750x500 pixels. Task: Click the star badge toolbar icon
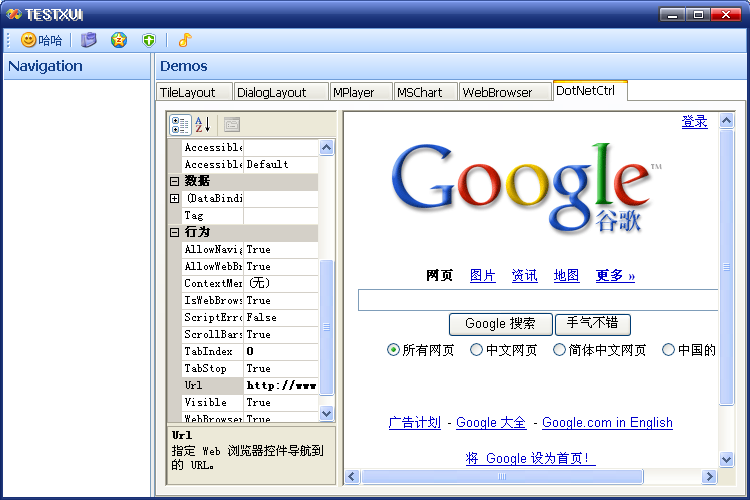(x=119, y=40)
